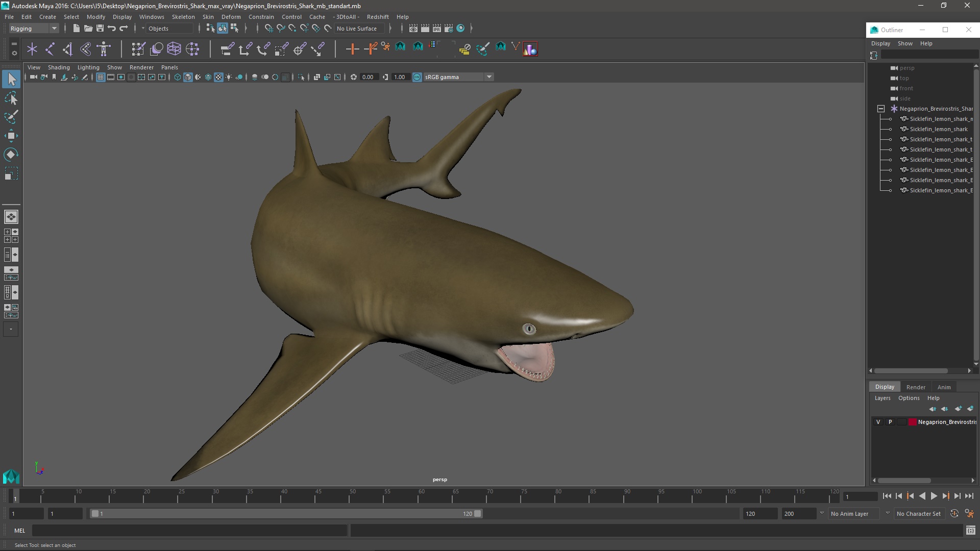The width and height of the screenshot is (980, 551).
Task: Activate the Scale tool
Action: 11,173
